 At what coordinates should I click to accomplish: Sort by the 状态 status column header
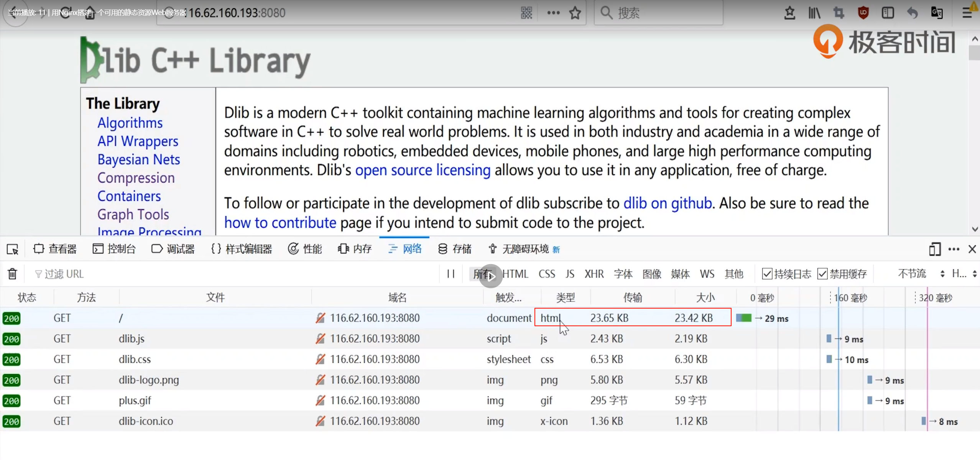(27, 297)
